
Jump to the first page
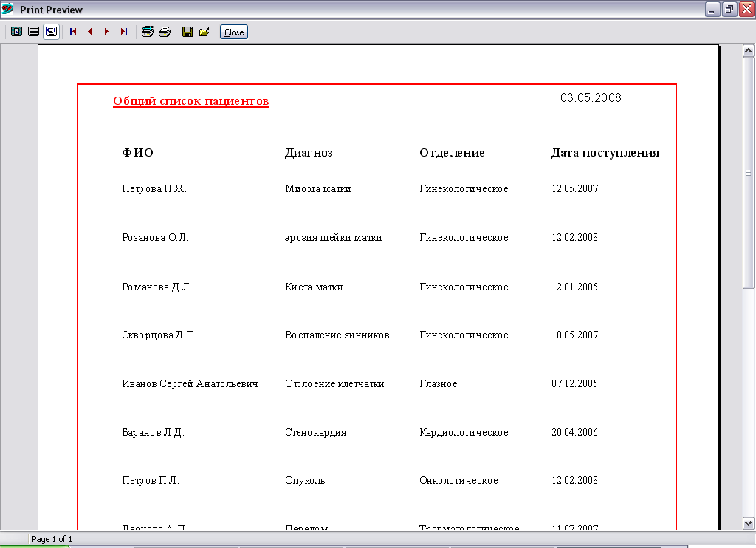click(x=73, y=32)
